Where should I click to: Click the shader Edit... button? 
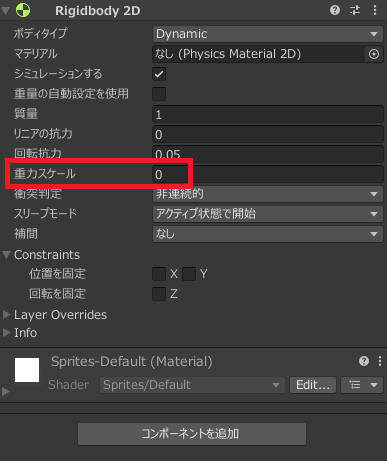click(x=313, y=385)
